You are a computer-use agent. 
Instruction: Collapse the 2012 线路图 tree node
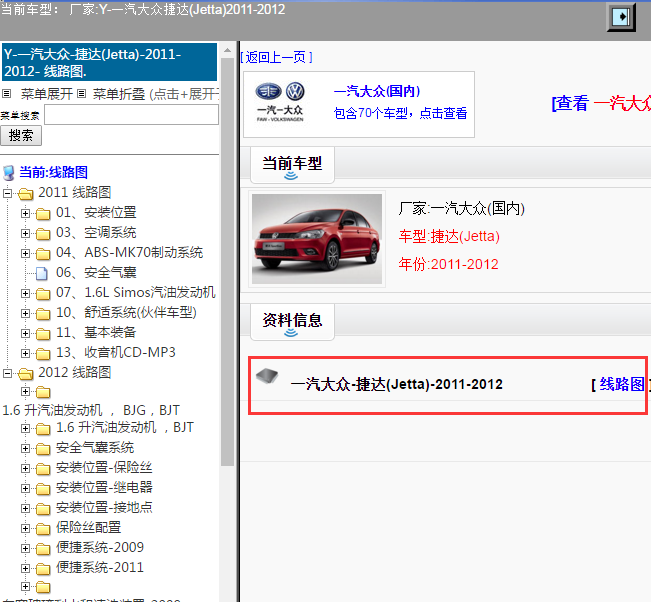[x=7, y=373]
